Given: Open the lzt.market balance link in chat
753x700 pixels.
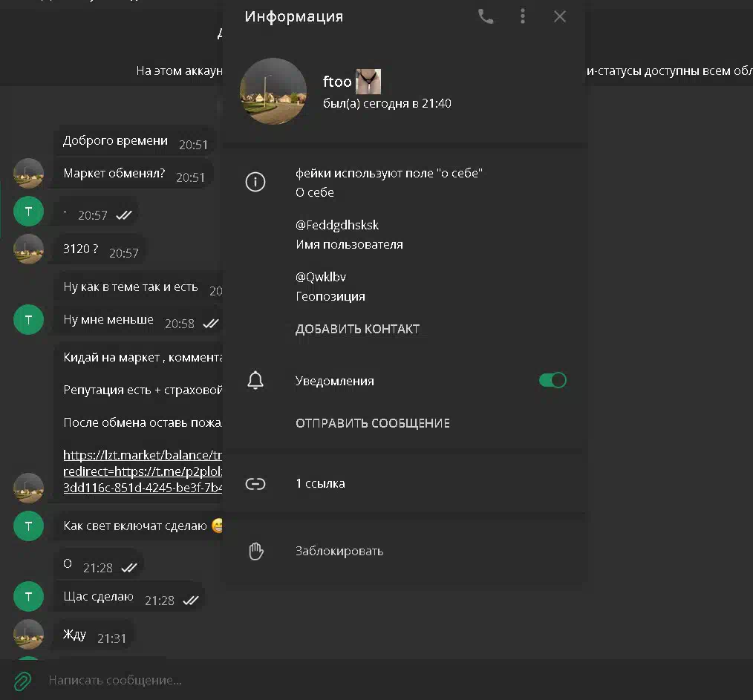Looking at the screenshot, I should pyautogui.click(x=143, y=471).
